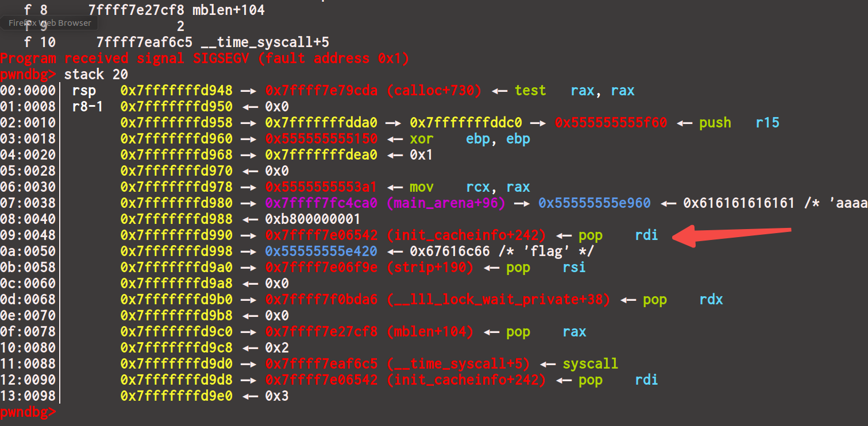The image size is (868, 426).
Task: Click the empty pwndbg prompt at bottom
Action: (x=29, y=412)
